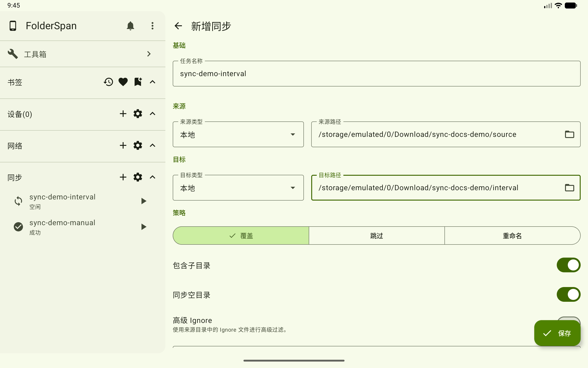Open bookmark history clock icon
Image resolution: width=588 pixels, height=368 pixels.
click(108, 82)
